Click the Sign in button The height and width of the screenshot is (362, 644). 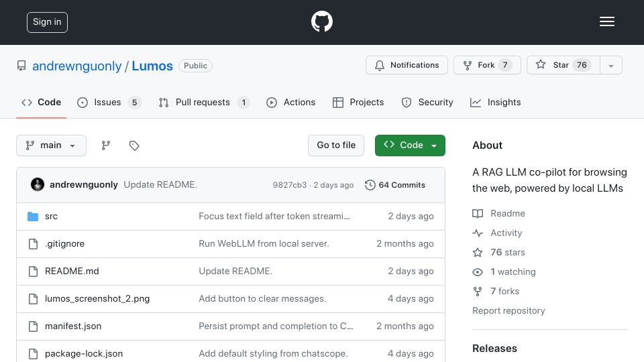tap(47, 22)
